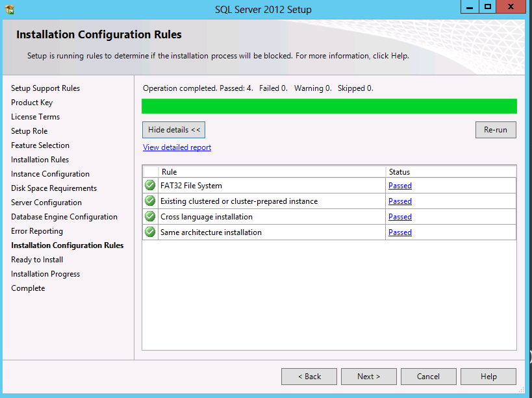Click the green completed progress bar
The height and width of the screenshot is (398, 532).
[x=329, y=106]
